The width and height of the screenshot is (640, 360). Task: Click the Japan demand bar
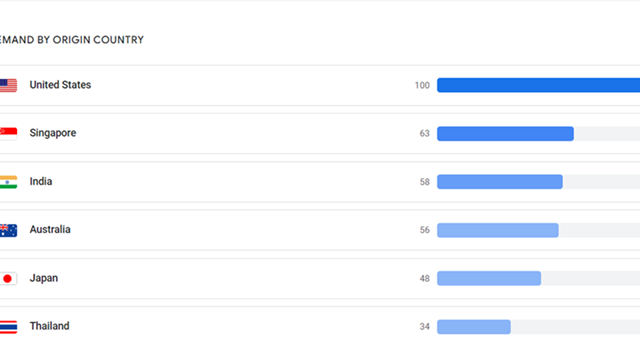(x=489, y=278)
